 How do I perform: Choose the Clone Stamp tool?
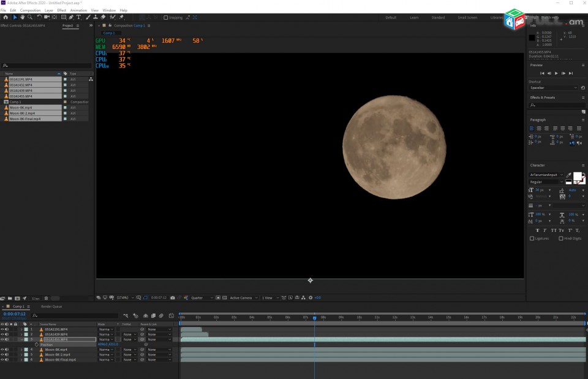96,17
